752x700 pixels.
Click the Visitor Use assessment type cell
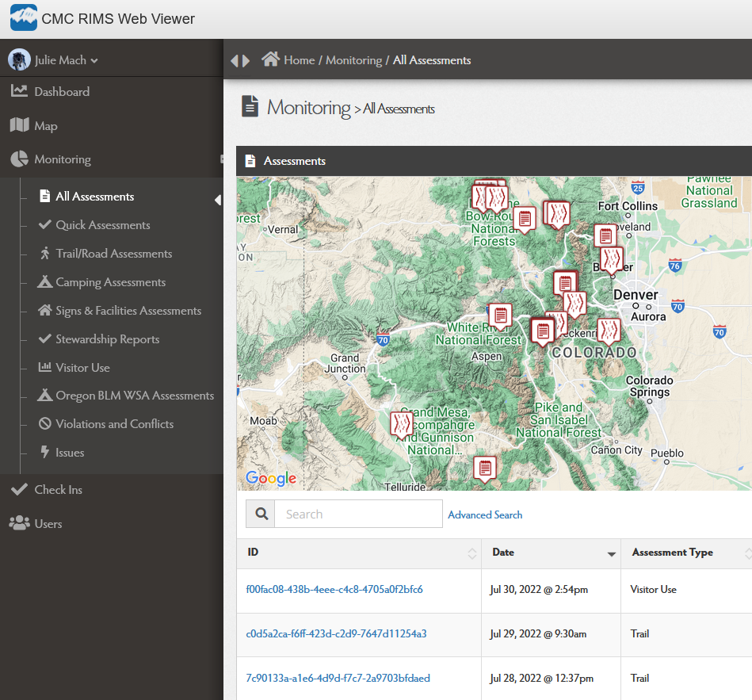653,589
